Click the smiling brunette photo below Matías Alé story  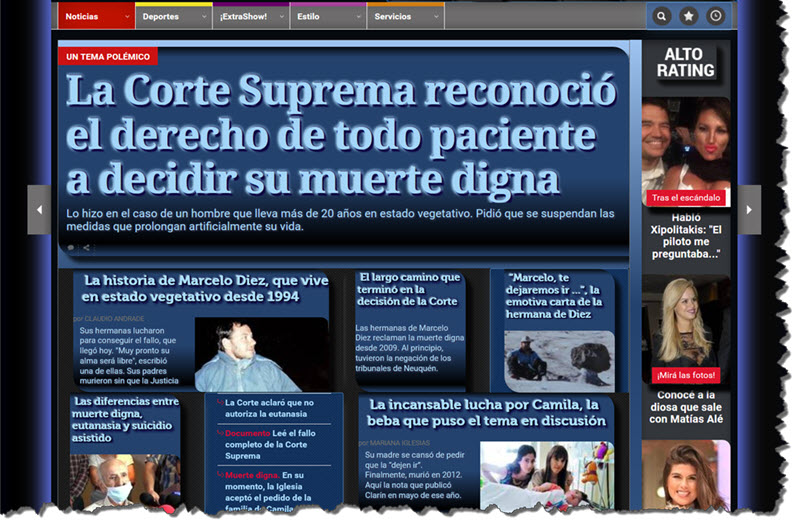pos(686,475)
